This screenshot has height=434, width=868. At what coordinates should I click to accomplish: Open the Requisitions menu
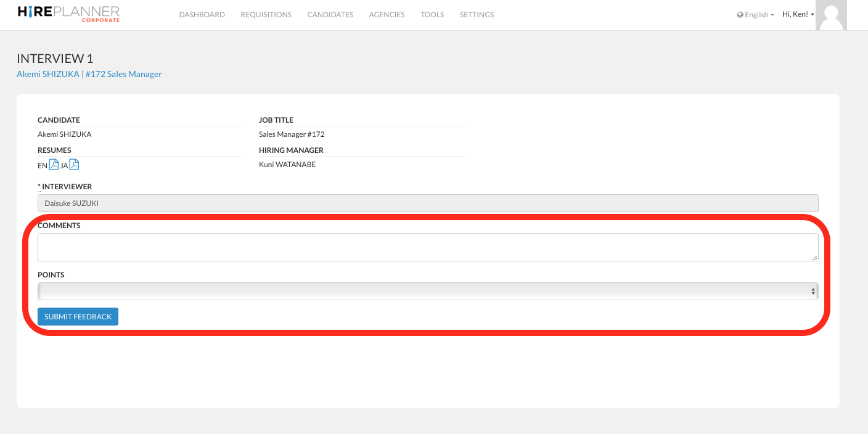point(266,15)
